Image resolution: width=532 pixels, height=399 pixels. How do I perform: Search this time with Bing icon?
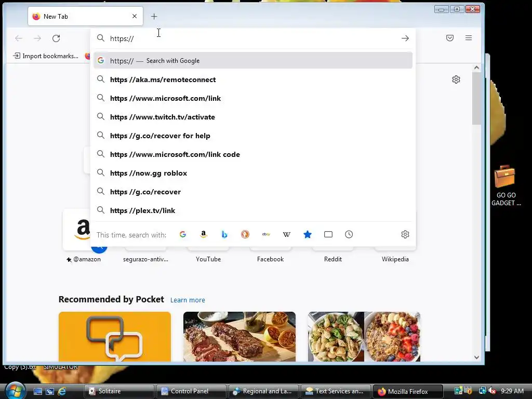(224, 234)
